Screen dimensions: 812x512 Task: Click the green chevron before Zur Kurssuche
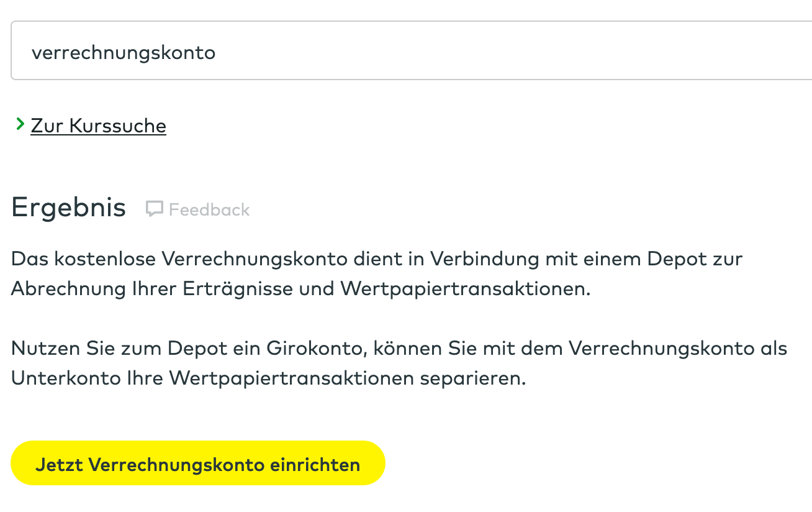[x=20, y=125]
